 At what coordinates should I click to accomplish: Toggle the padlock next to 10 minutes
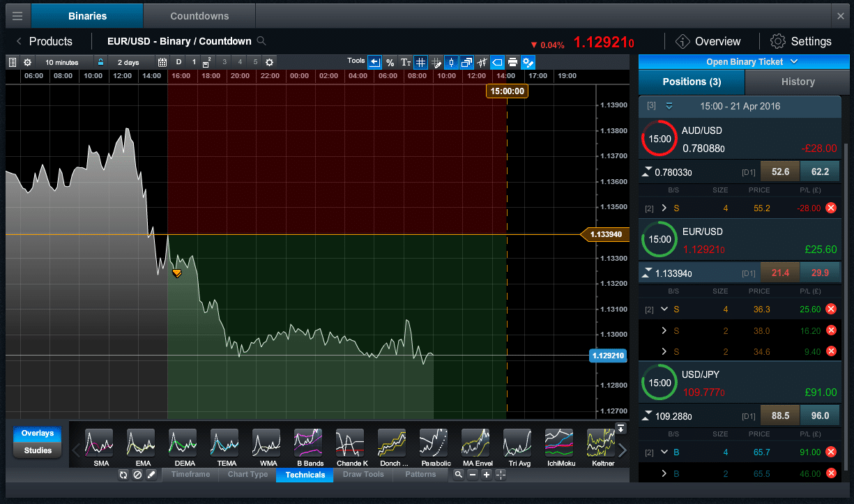point(100,63)
